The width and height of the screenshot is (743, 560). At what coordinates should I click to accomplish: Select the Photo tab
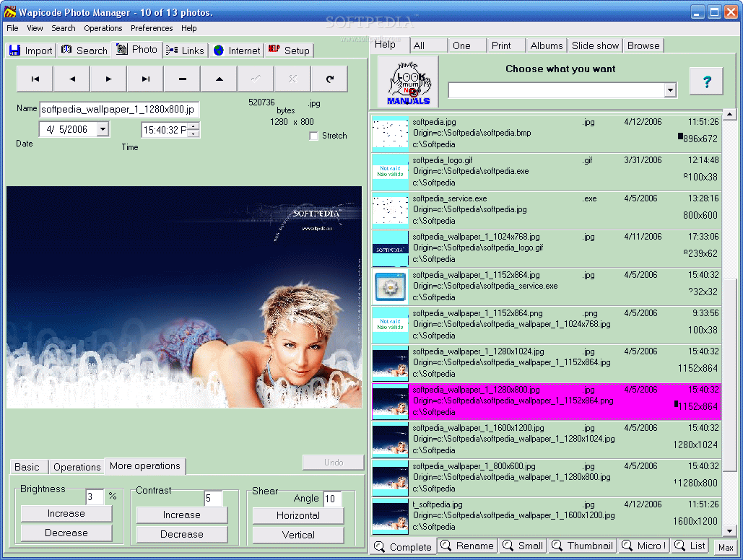(137, 49)
